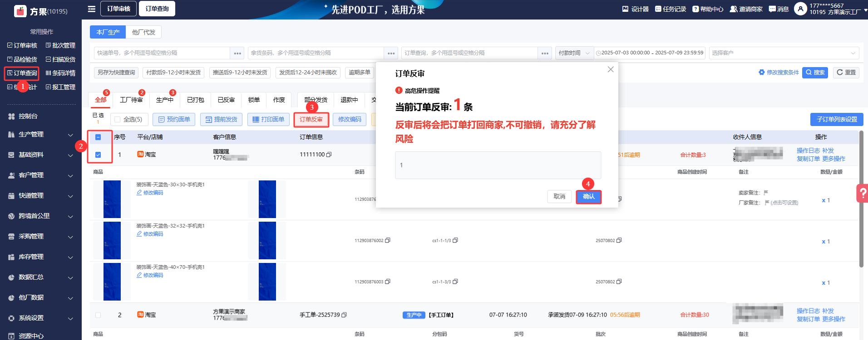The height and width of the screenshot is (340, 868).
Task: Copy barcode 112903876002 using copy icon
Action: pyautogui.click(x=388, y=241)
